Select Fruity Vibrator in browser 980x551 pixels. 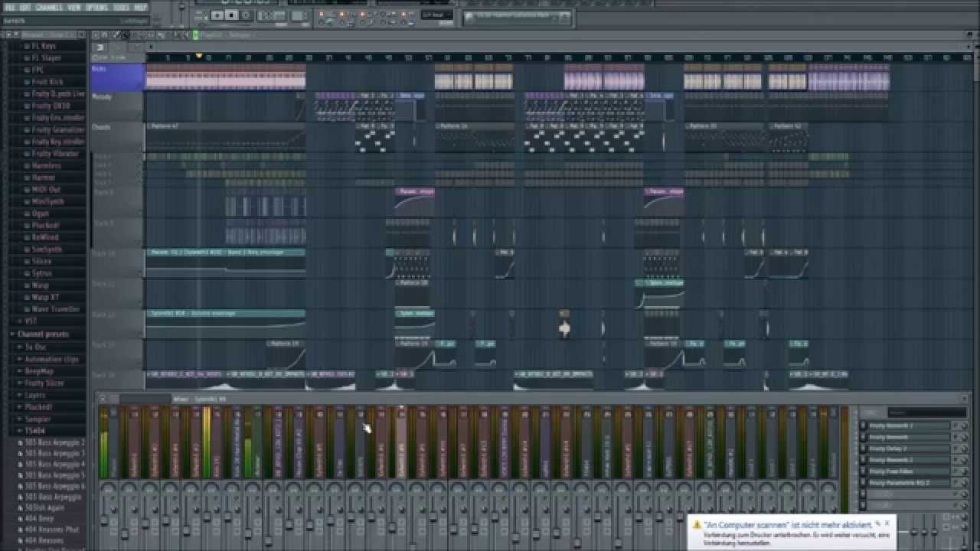(56, 154)
